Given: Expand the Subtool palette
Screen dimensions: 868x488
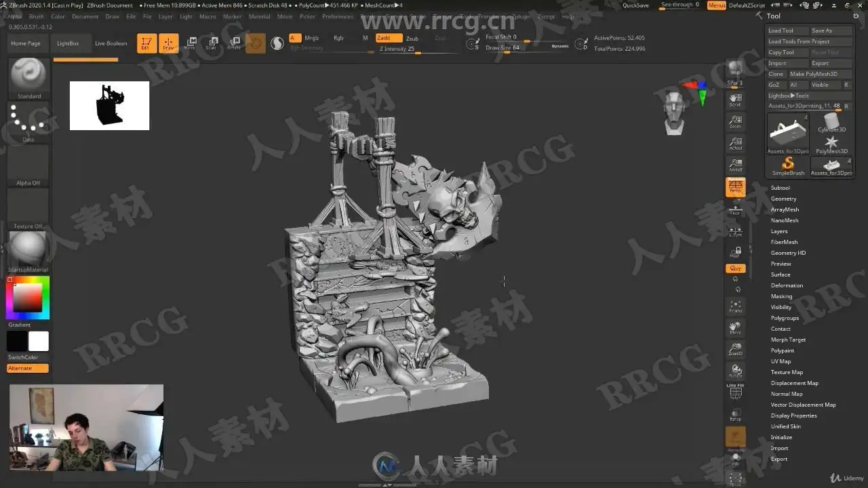Looking at the screenshot, I should 780,188.
